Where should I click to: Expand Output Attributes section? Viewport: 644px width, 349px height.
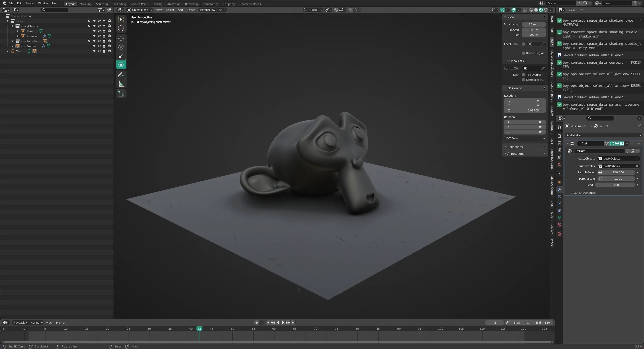pos(584,193)
